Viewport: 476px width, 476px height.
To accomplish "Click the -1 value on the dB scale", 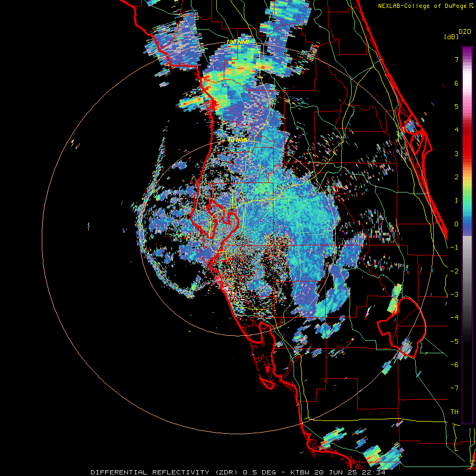I will click(454, 248).
